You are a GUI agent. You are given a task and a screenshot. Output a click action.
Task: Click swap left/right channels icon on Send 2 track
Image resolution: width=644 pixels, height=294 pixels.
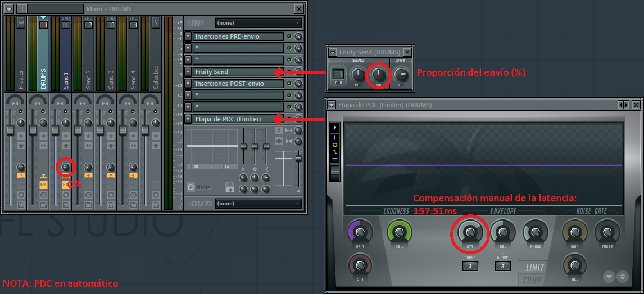coord(88,145)
